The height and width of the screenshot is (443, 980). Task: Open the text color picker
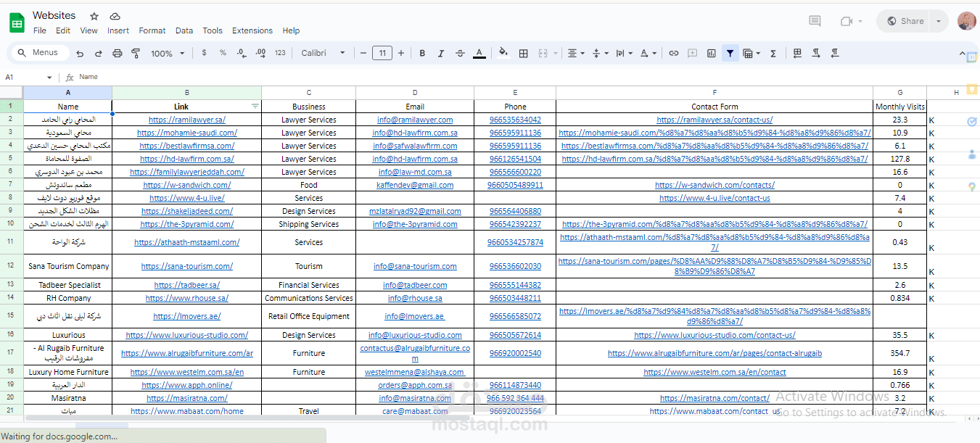click(x=479, y=53)
